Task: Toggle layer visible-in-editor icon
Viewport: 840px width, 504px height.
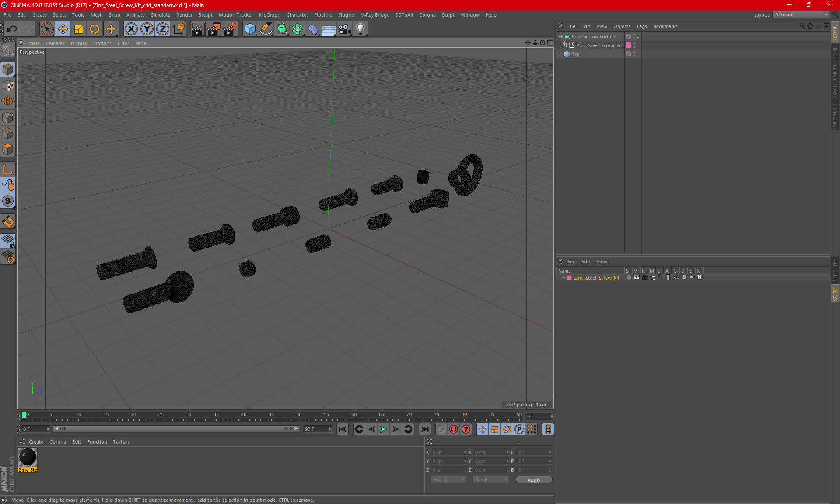Action: click(x=637, y=277)
